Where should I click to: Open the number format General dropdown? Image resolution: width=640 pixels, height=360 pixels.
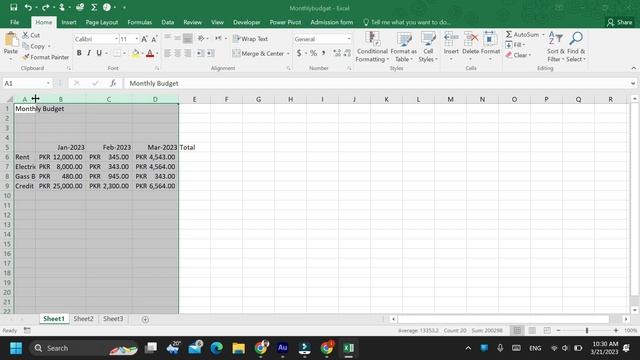(349, 39)
